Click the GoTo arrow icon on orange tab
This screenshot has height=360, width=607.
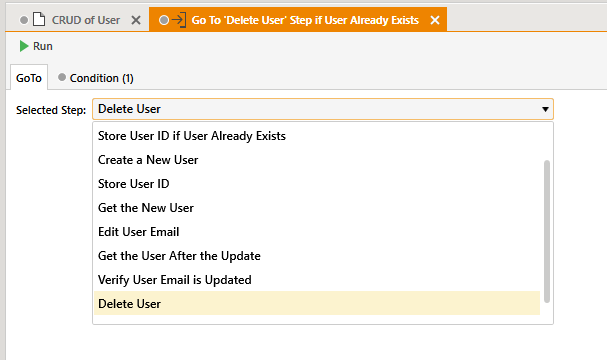179,19
